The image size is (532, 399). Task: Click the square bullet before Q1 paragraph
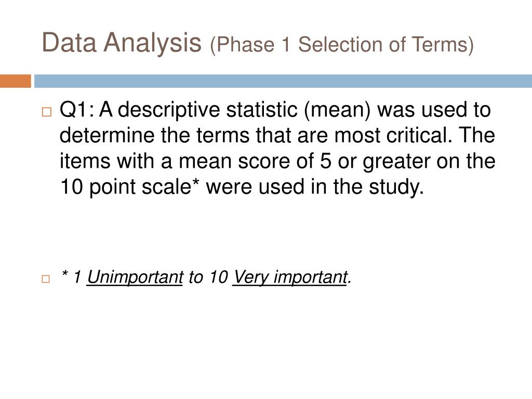pos(46,112)
